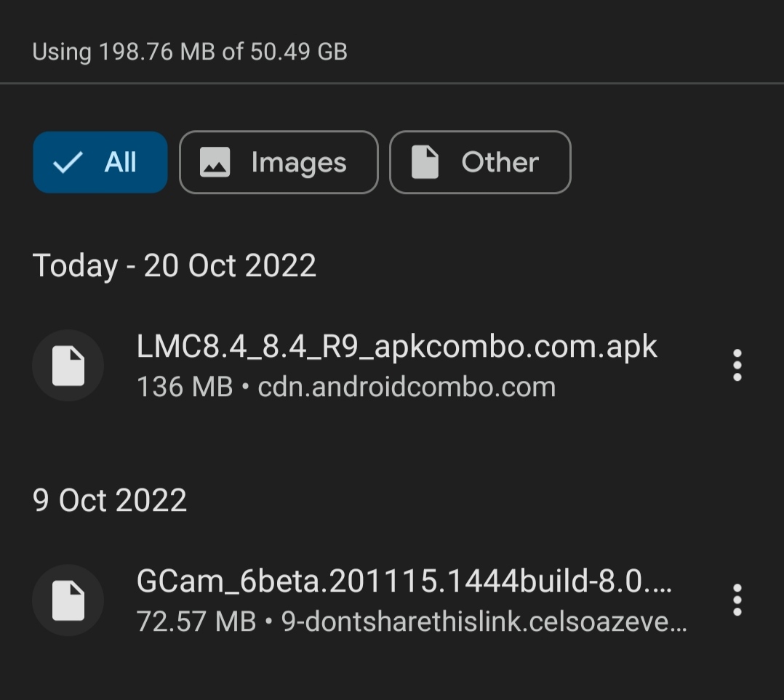The image size is (784, 700).
Task: Click the picture icon in Images chip
Action: 215,162
